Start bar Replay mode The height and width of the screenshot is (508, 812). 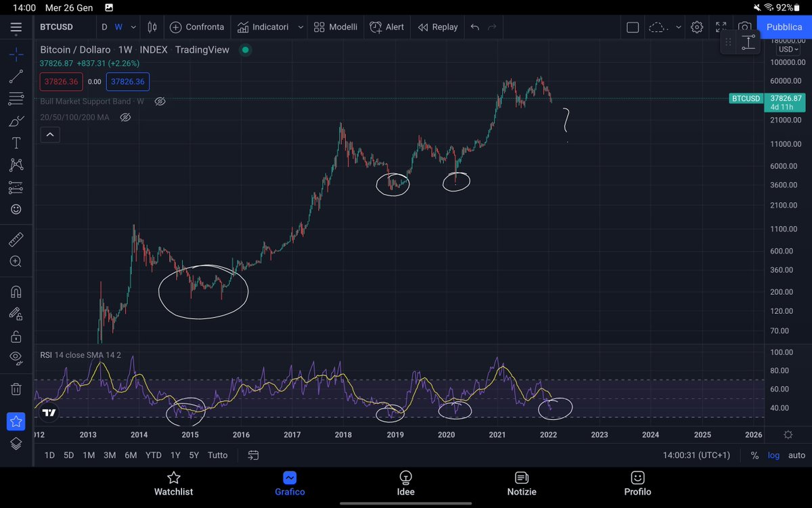tap(437, 27)
